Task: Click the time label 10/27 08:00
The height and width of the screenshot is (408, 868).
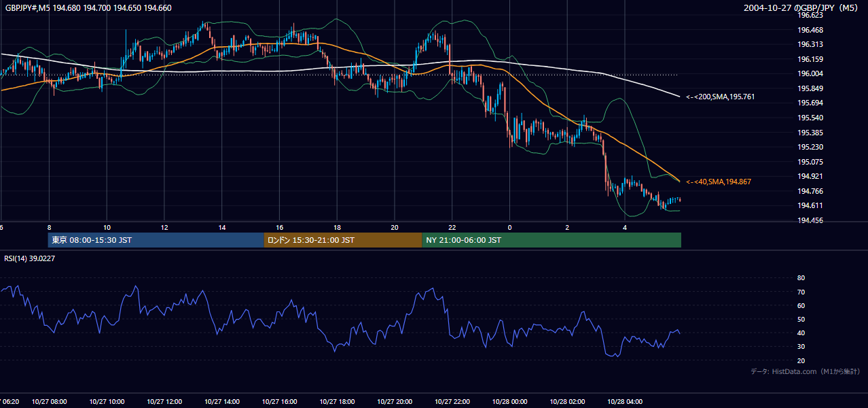Action: coord(50,402)
